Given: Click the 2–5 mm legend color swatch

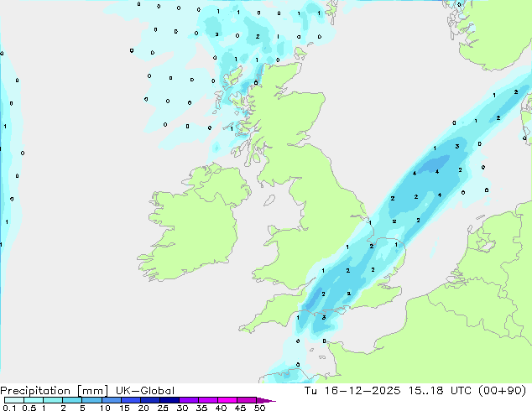Looking at the screenshot, I should click(x=72, y=400).
